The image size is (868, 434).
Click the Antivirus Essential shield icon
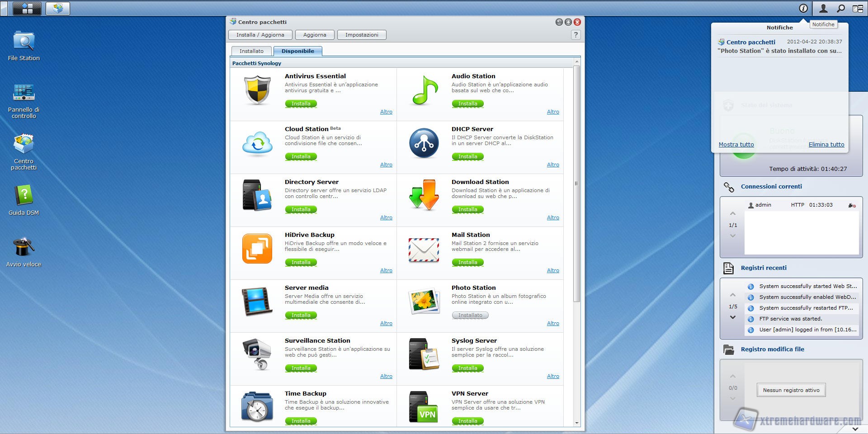point(257,90)
